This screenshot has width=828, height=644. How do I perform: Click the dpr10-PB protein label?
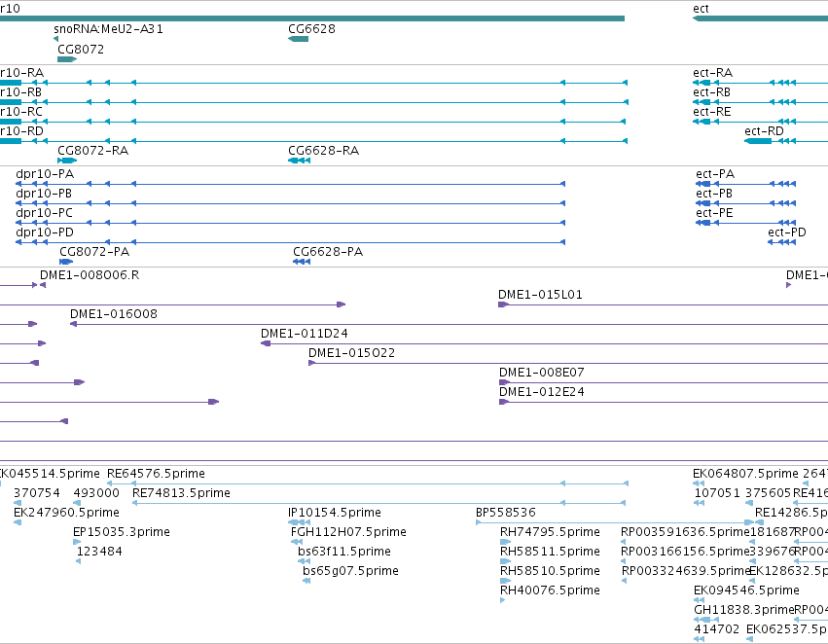[x=44, y=194]
